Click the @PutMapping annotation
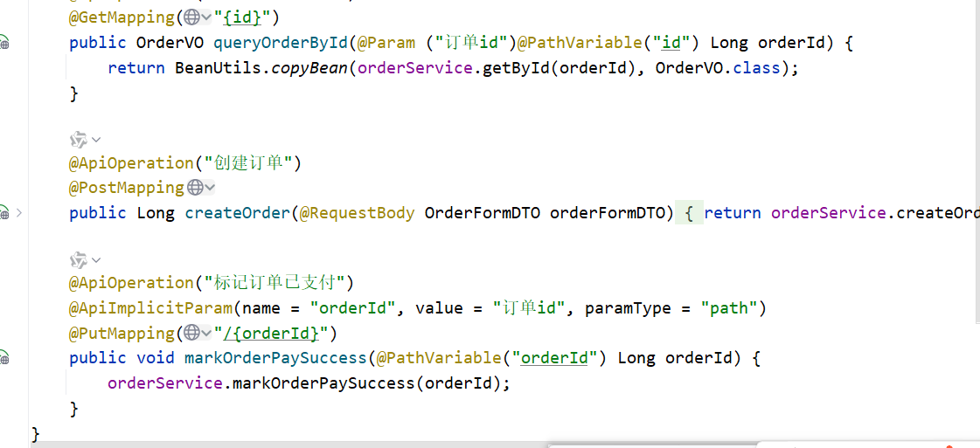Screen dimensions: 980x448 coord(122,334)
